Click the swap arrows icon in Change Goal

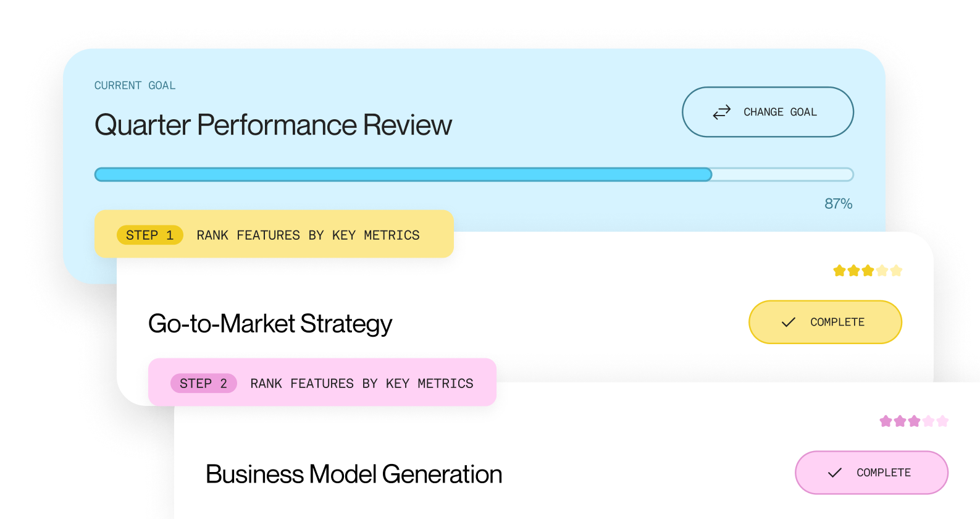[721, 112]
